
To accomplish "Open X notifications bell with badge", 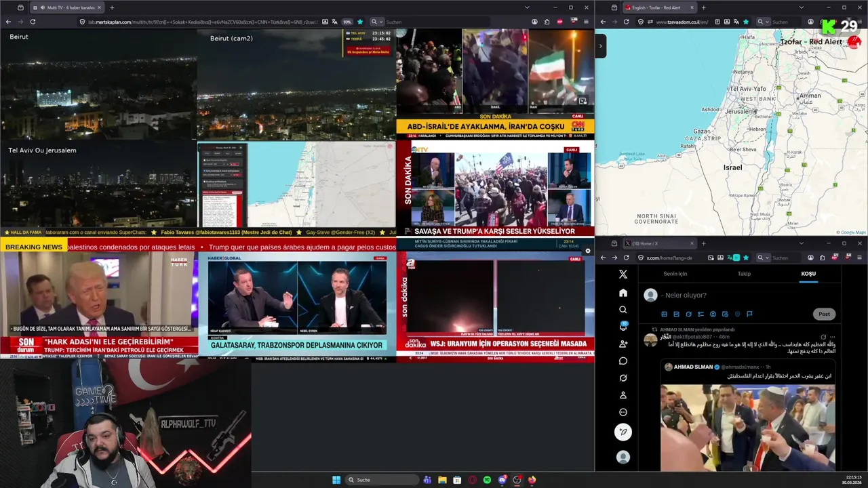I will pyautogui.click(x=623, y=327).
